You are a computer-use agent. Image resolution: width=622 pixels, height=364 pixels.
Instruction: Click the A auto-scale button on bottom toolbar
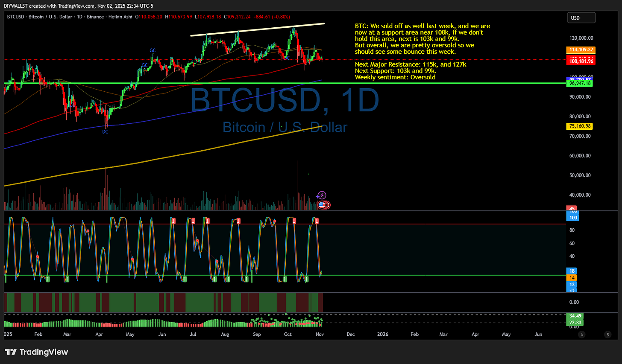pos(581,335)
